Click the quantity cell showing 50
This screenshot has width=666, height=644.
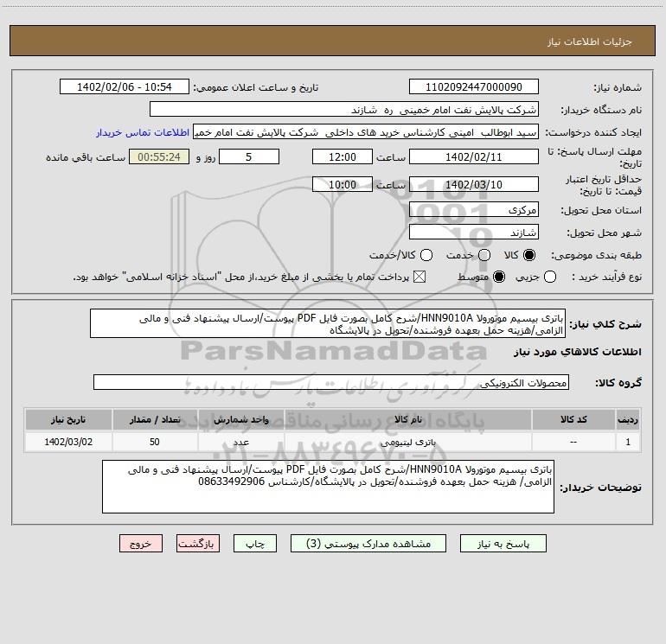click(x=155, y=442)
